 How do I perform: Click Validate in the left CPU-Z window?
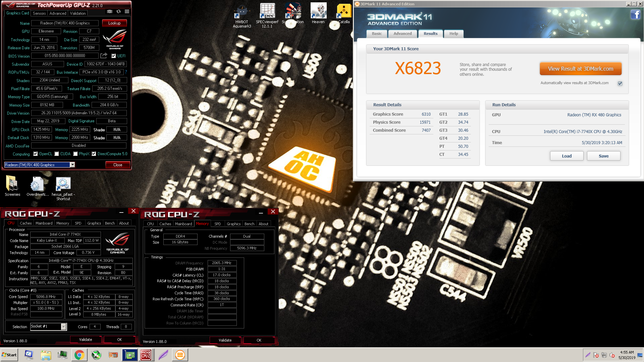(x=86, y=340)
